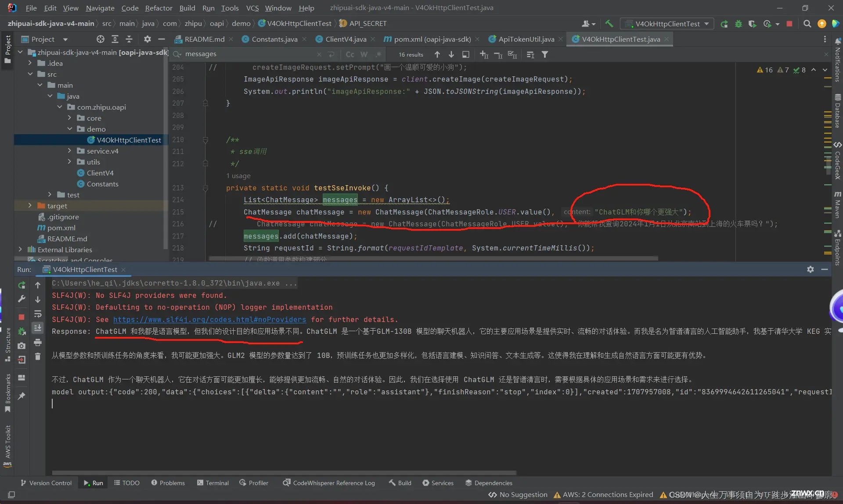Open the Navigate menu

100,8
